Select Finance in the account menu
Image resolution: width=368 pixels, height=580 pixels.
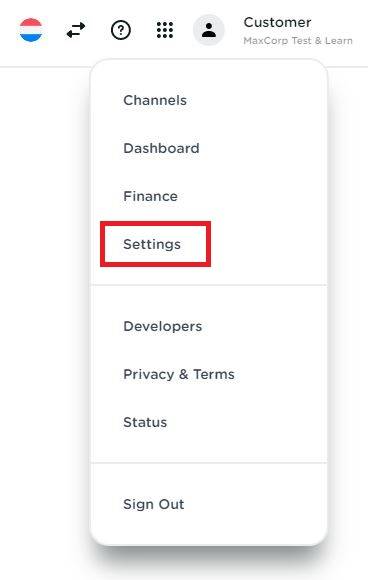click(x=151, y=196)
